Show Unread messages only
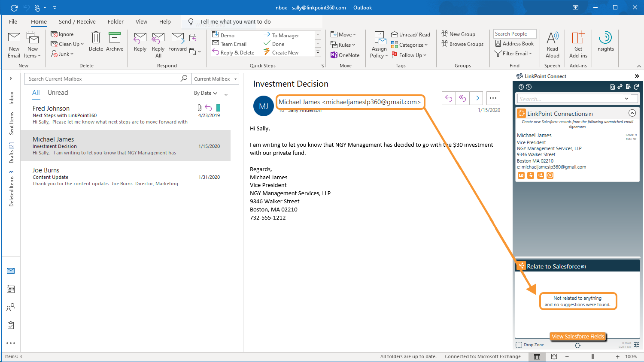Viewport: 644px width, 362px height. pos(58,93)
